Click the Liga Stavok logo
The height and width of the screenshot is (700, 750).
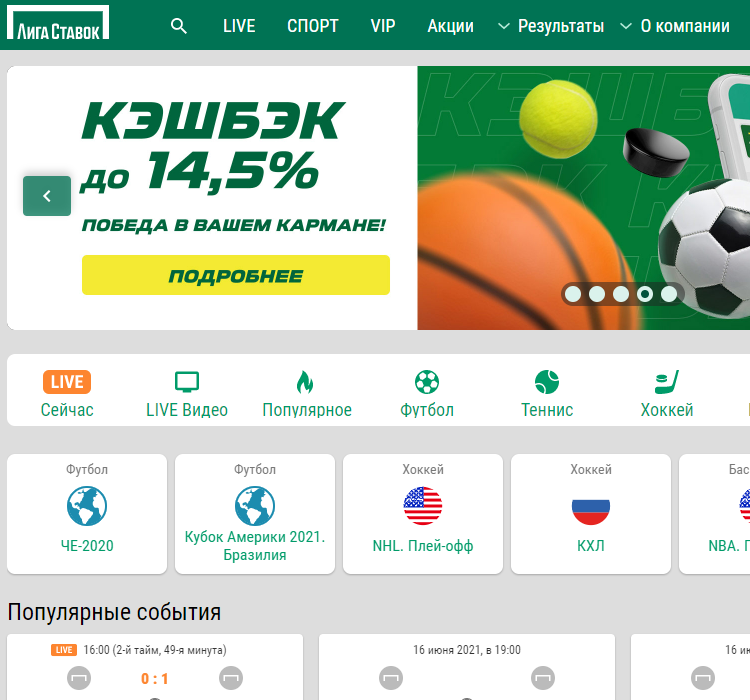tap(58, 24)
